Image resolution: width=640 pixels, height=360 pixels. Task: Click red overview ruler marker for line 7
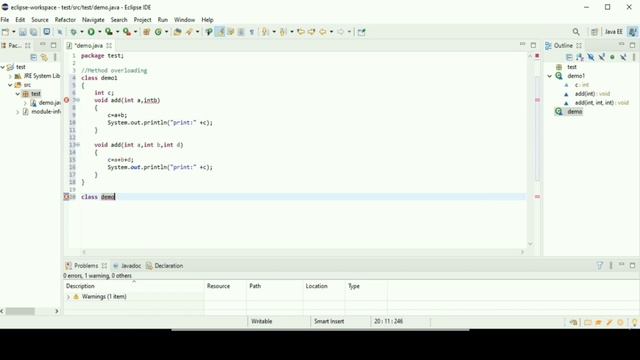[537, 100]
